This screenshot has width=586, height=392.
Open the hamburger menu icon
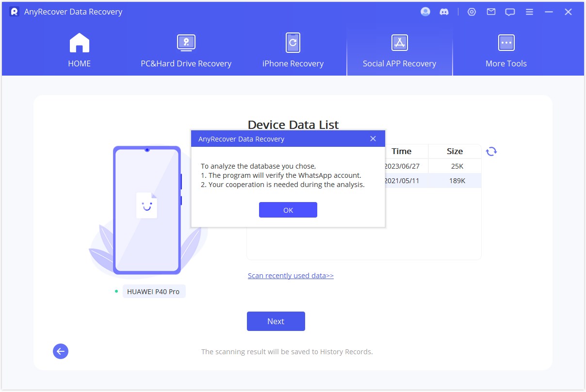tap(529, 12)
